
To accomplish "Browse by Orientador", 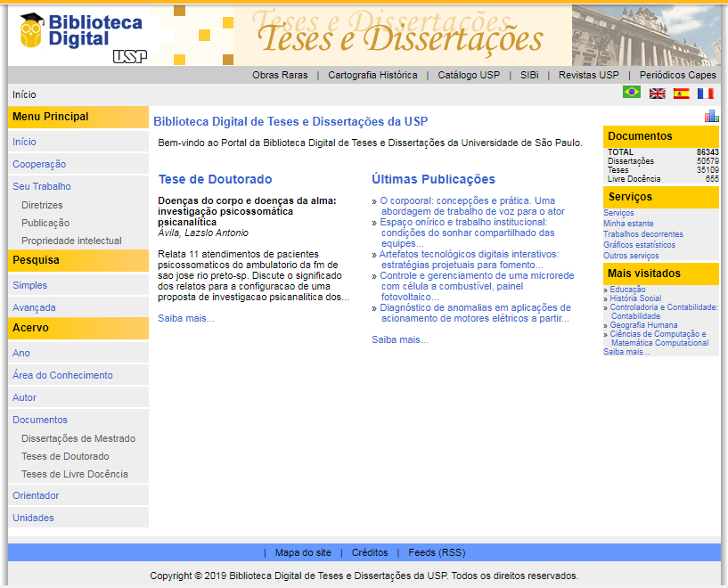I will coord(36,495).
